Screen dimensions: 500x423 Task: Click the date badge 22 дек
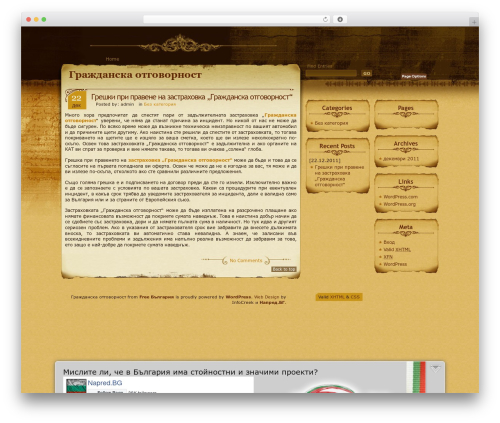click(77, 100)
